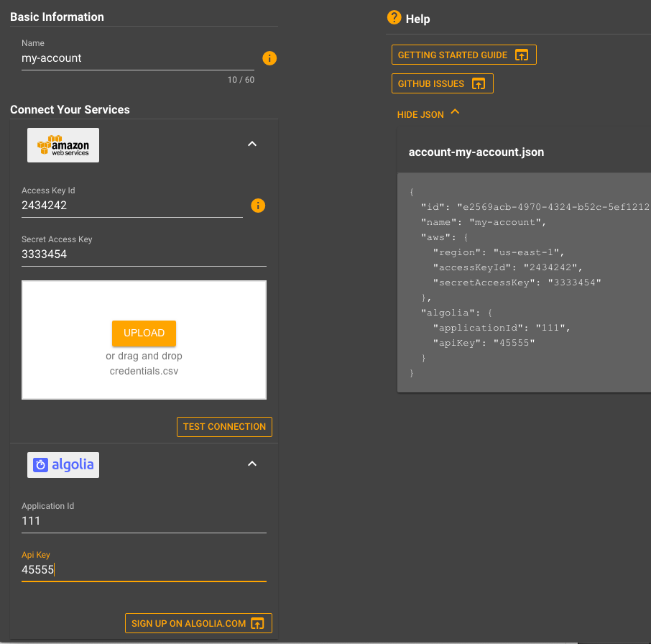Click the credentials.csv drag and drop area

point(144,340)
